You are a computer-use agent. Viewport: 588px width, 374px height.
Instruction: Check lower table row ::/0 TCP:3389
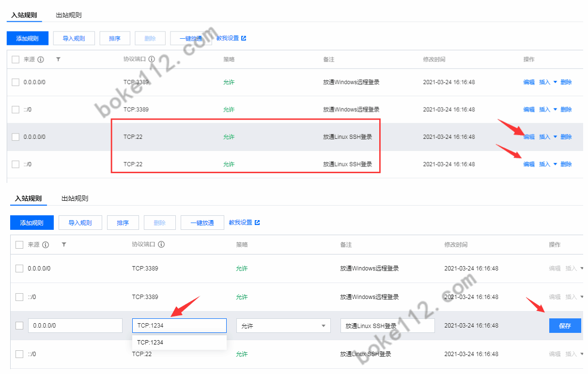[19, 297]
